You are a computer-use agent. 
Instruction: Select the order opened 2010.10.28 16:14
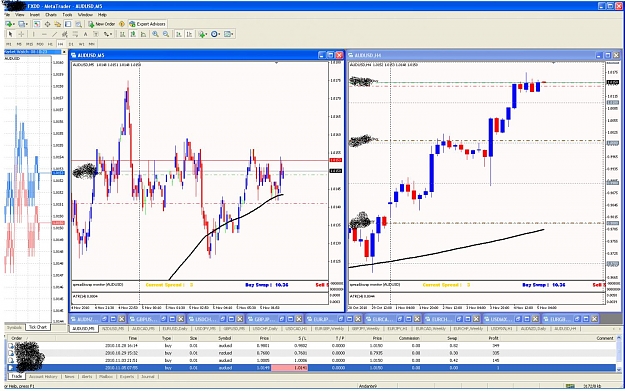pos(311,346)
